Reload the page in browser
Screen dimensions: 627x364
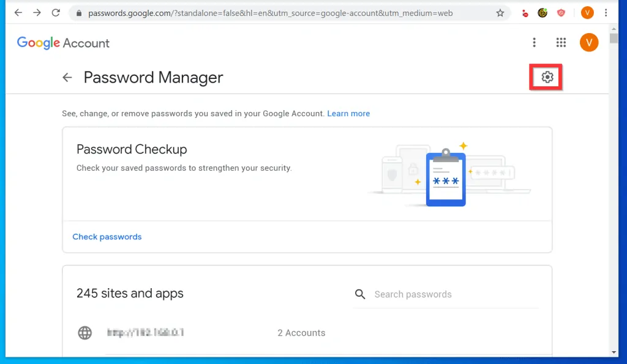click(56, 13)
